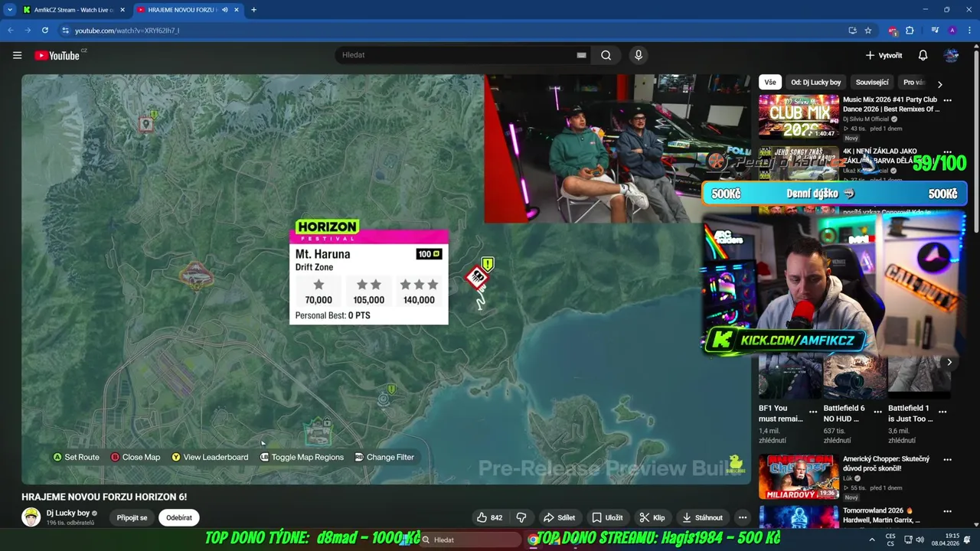Screen dimensions: 980x551
Task: Reload the page
Action: [45, 31]
